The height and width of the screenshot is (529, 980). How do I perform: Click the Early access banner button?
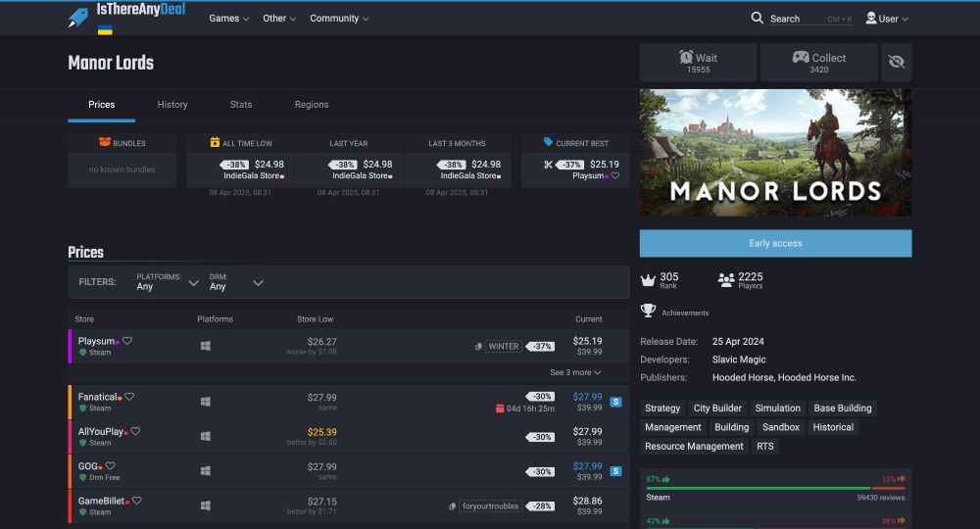click(775, 243)
